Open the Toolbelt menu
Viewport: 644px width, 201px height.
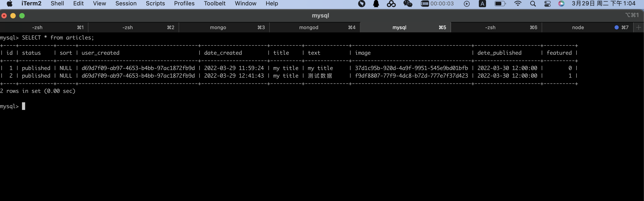coord(215,4)
